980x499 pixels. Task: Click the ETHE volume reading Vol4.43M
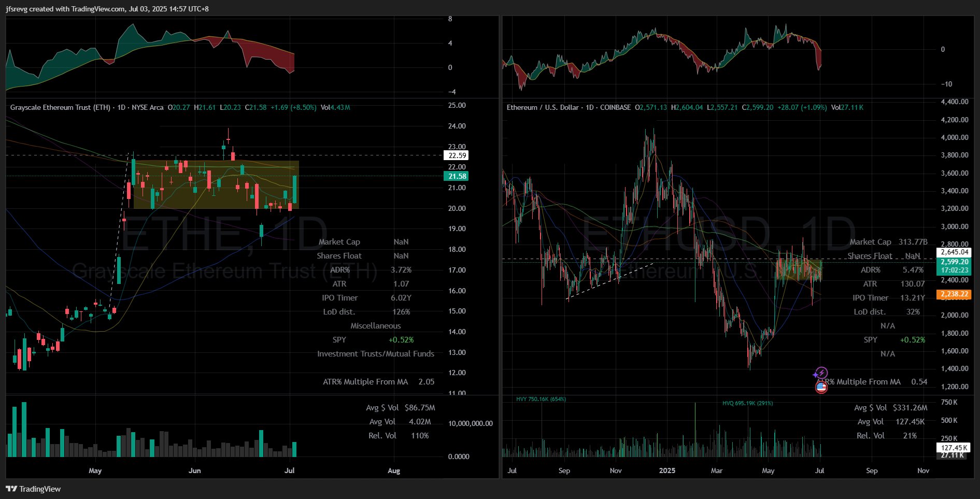[335, 107]
